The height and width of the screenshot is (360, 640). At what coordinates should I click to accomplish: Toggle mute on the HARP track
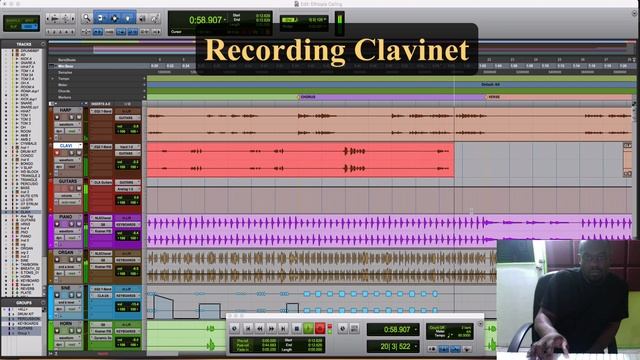click(78, 118)
